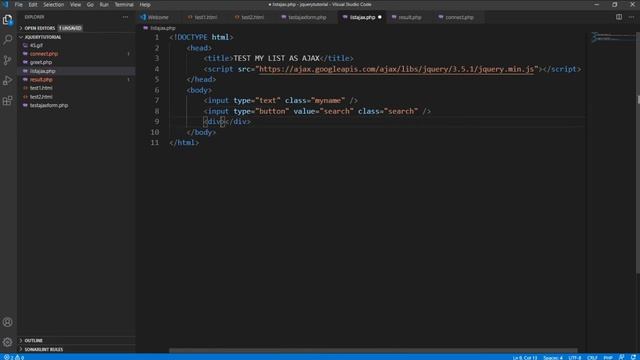
Task: Expand the Open Editors section
Action: [x=39, y=28]
